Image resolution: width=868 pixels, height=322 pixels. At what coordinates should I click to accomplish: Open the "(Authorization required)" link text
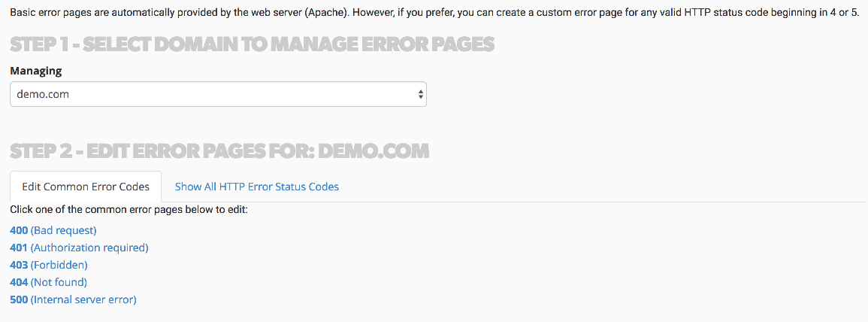(89, 248)
